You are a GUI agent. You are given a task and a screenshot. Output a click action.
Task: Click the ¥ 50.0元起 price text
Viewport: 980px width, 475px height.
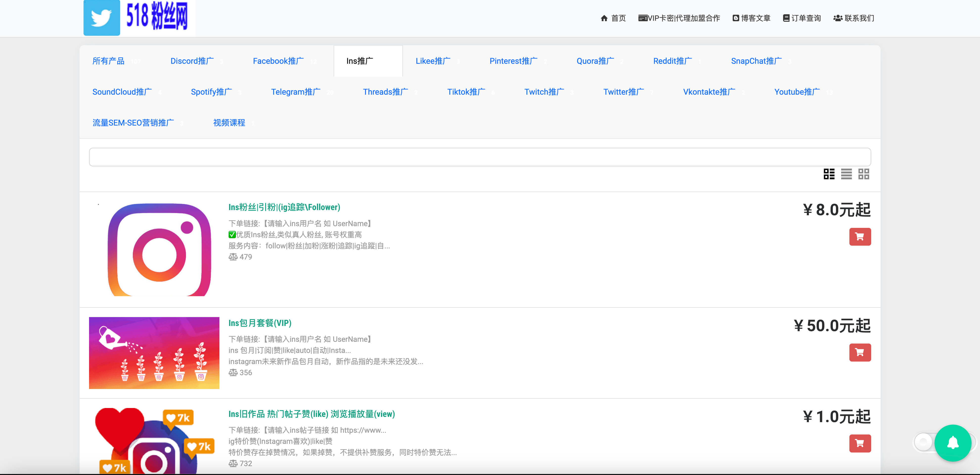click(x=832, y=326)
